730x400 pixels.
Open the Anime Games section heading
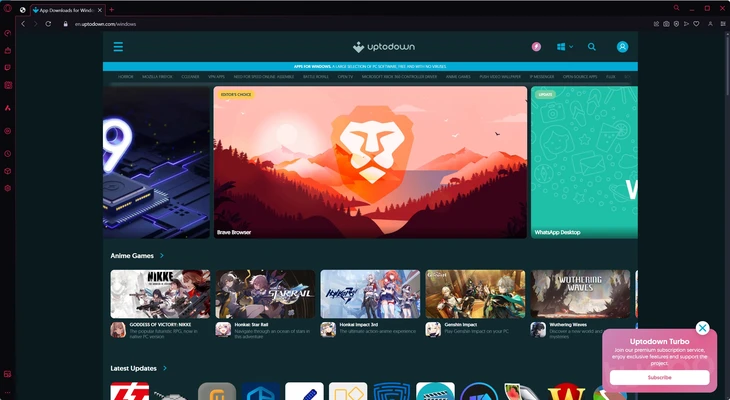(132, 256)
